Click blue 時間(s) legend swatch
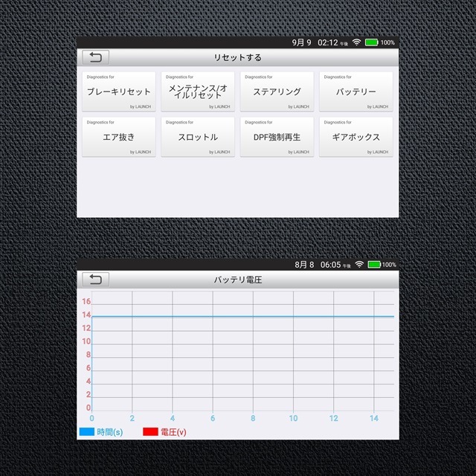Screen dimensions: 476x476 coord(86,432)
